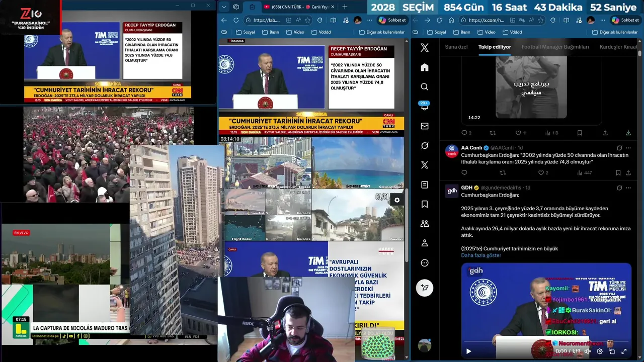The height and width of the screenshot is (362, 644).
Task: Open GDH profile name
Action: pos(466,188)
